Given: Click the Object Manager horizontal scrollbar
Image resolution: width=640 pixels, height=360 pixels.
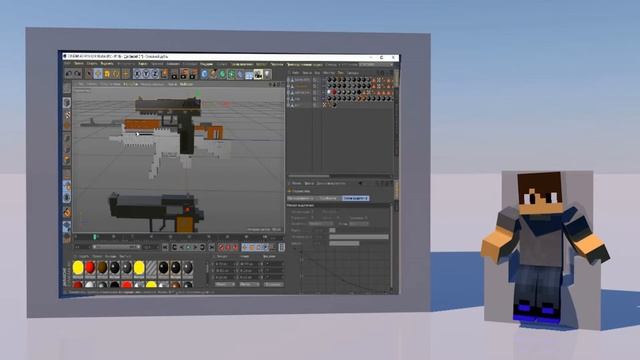Looking at the screenshot, I should coord(308,176).
